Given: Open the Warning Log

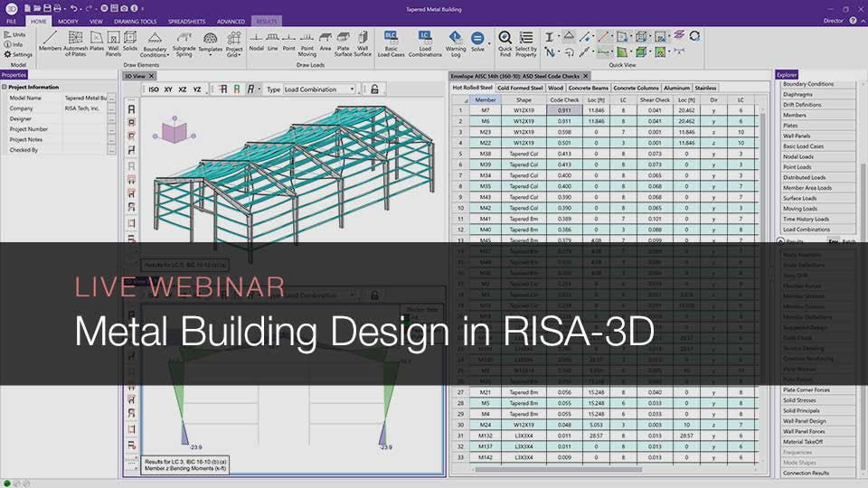Looking at the screenshot, I should [x=455, y=42].
